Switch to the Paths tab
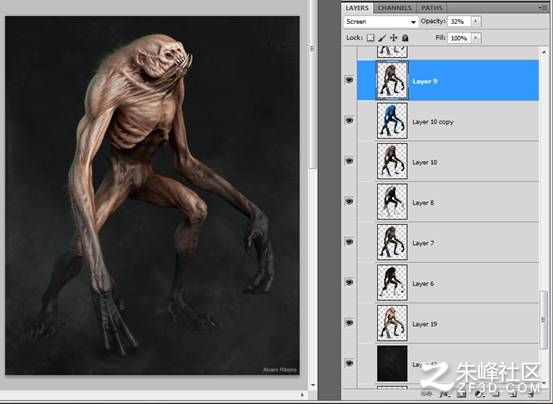The image size is (553, 404). tap(431, 8)
